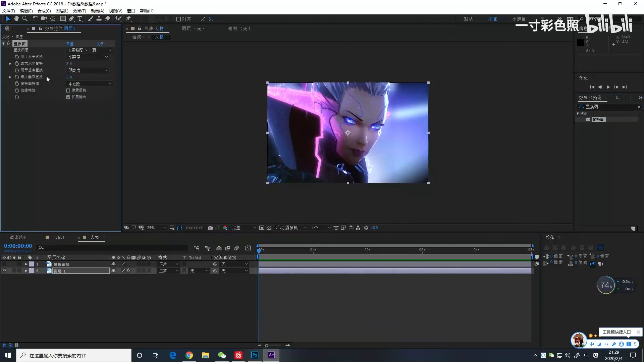Select the Horizontal Type tool

pyautogui.click(x=80, y=19)
